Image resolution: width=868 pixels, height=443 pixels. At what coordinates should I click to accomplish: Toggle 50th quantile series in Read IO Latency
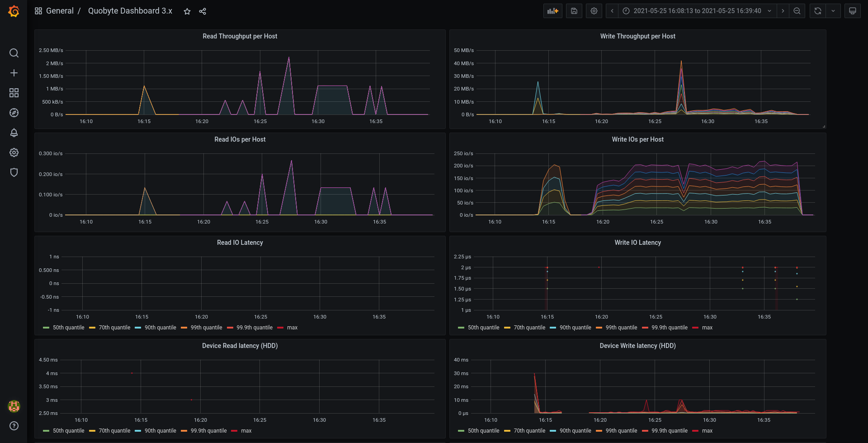point(64,328)
